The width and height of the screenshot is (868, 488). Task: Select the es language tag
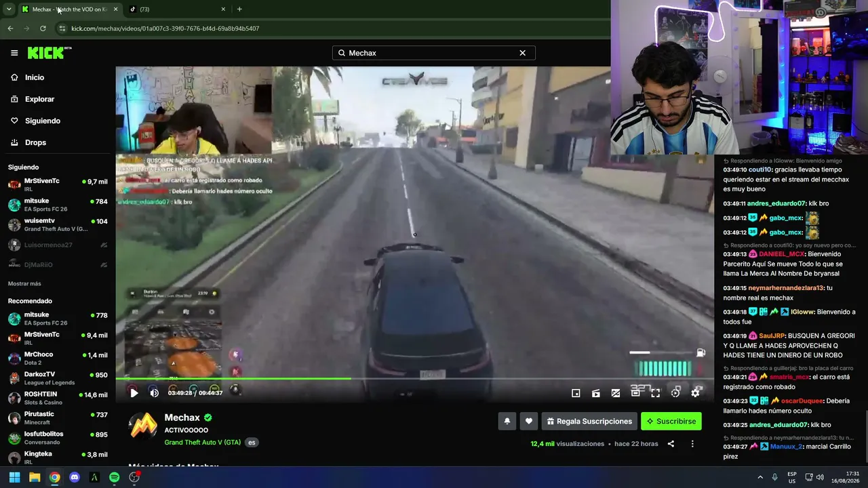[252, 443]
